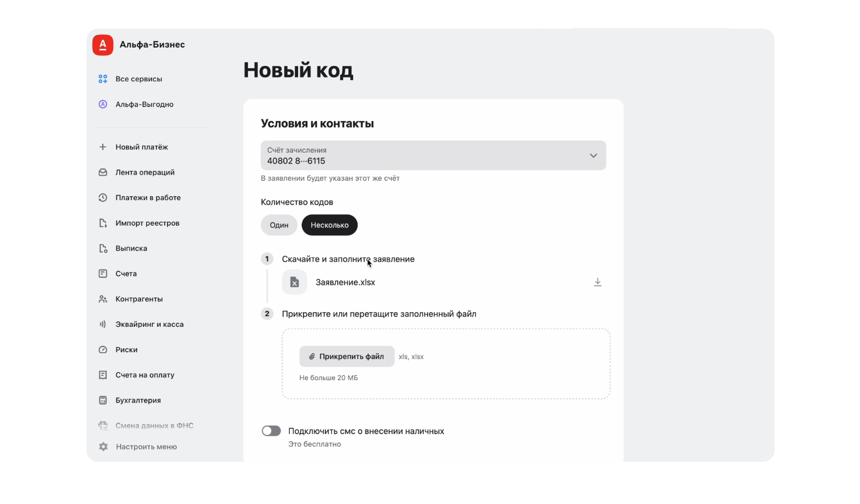Click the Альфа-Выгодно icon in sidebar
The image size is (860, 504).
pos(103,104)
